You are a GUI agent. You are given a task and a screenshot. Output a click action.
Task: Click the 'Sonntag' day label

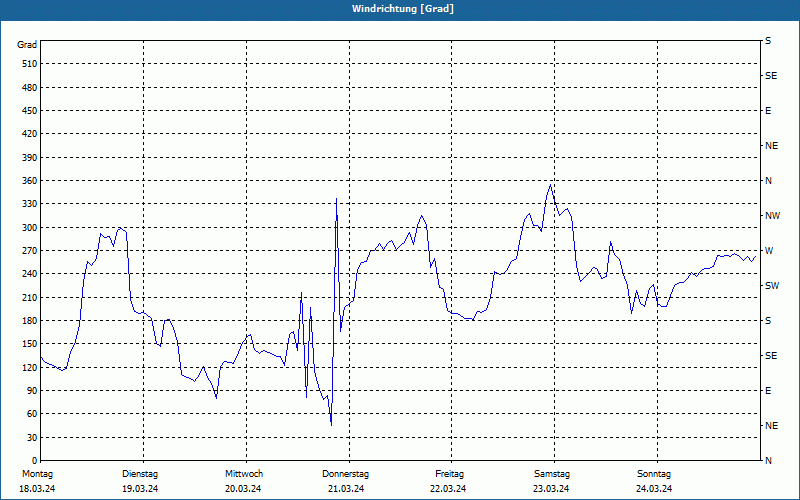654,474
